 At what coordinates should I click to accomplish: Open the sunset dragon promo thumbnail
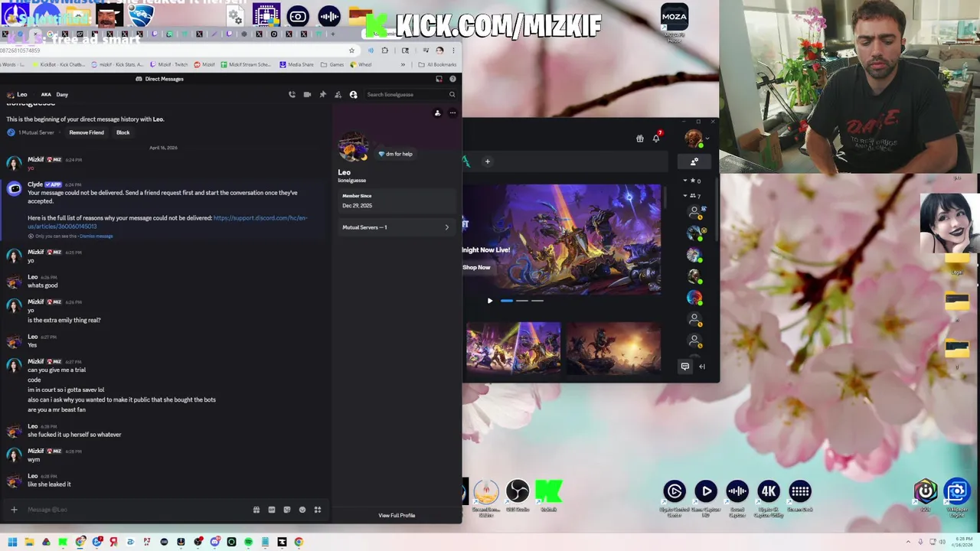pos(613,348)
